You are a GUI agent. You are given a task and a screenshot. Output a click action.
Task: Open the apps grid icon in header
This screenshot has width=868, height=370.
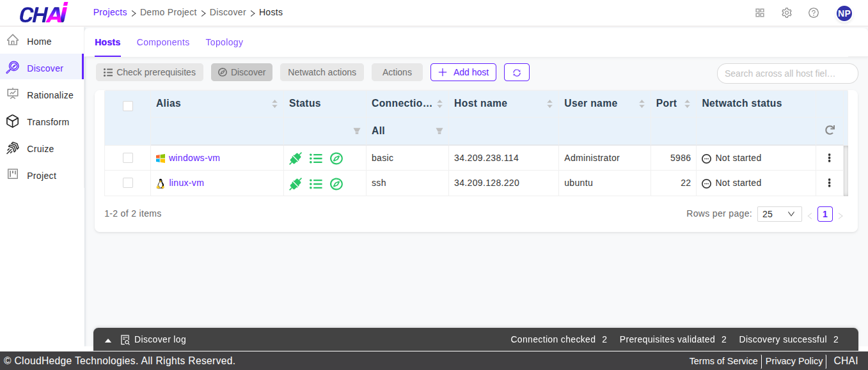(x=760, y=13)
